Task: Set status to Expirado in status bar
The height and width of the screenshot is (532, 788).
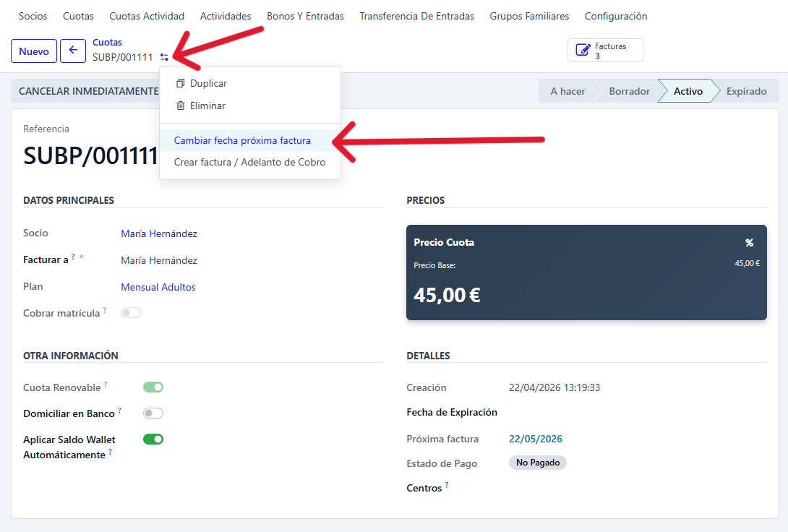Action: click(746, 91)
